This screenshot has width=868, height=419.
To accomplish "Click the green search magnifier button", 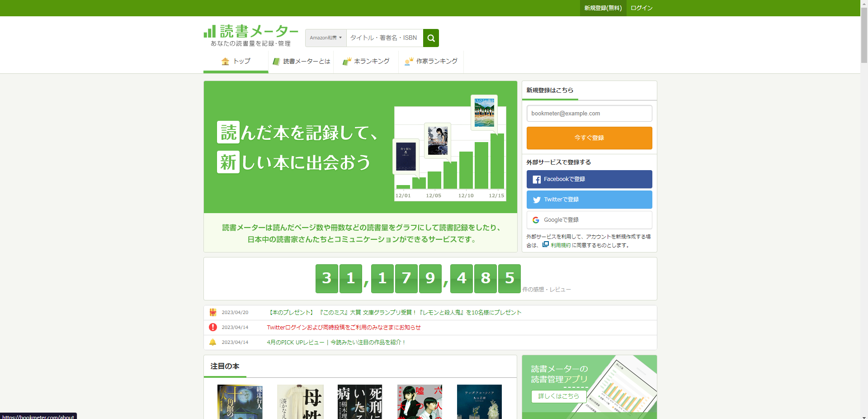I will pyautogui.click(x=431, y=38).
